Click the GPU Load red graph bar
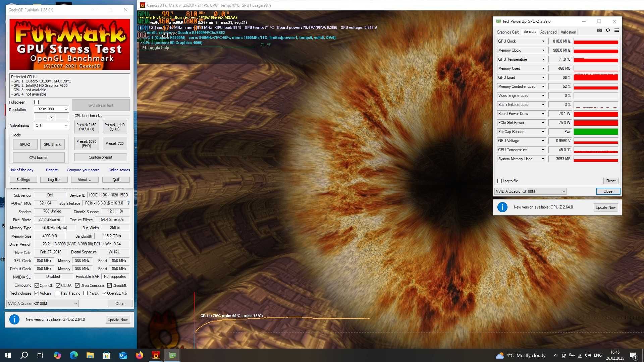Screen dimensions: 644x362 [596, 77]
